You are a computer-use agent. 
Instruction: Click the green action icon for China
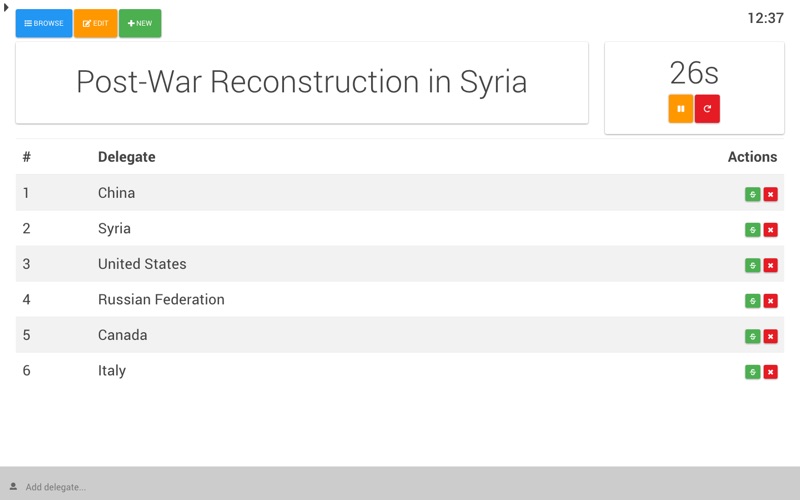[x=753, y=194]
